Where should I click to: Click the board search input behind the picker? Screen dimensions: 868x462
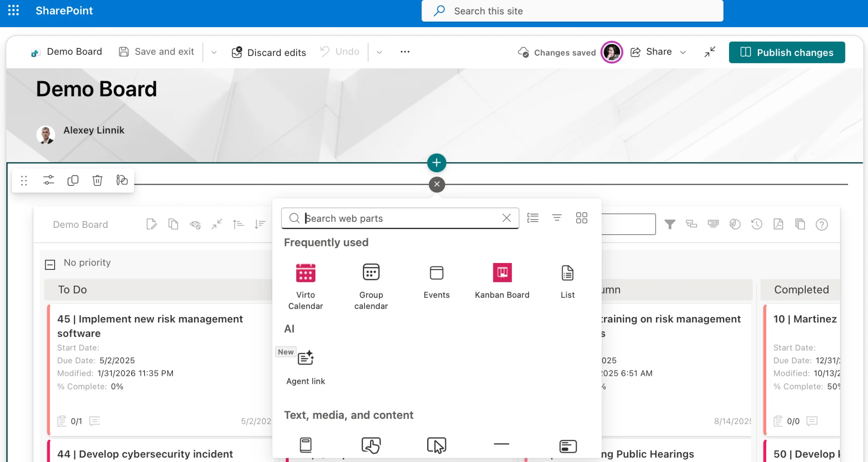click(x=629, y=224)
